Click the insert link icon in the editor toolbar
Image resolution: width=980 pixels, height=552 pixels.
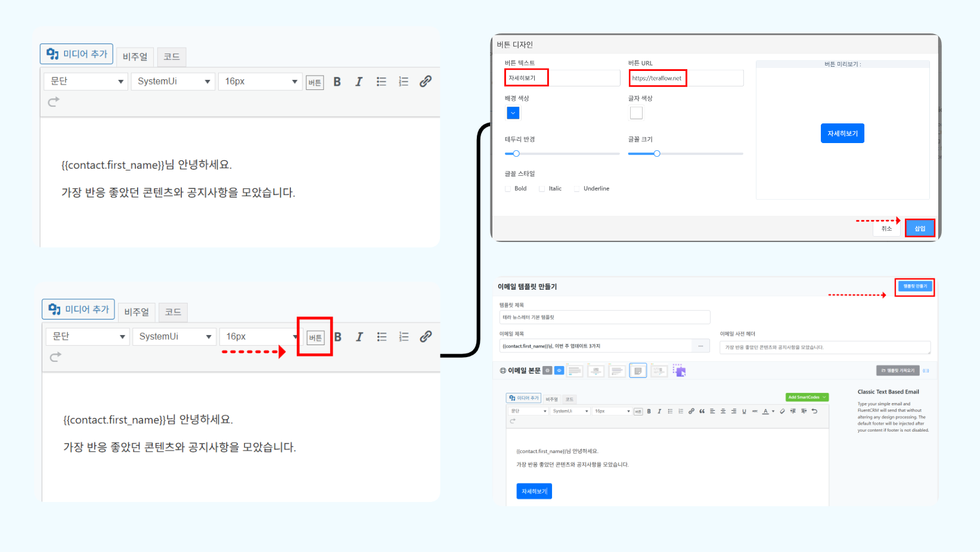(425, 81)
